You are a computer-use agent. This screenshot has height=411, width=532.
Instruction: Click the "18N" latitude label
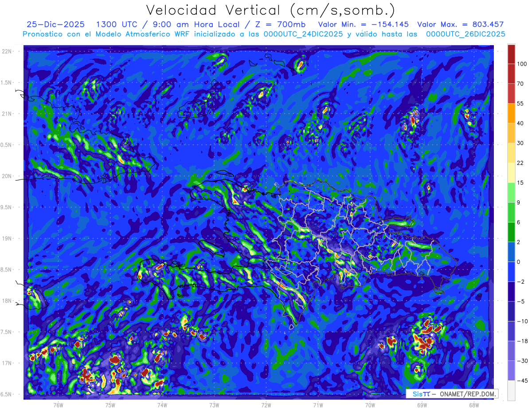coord(7,301)
